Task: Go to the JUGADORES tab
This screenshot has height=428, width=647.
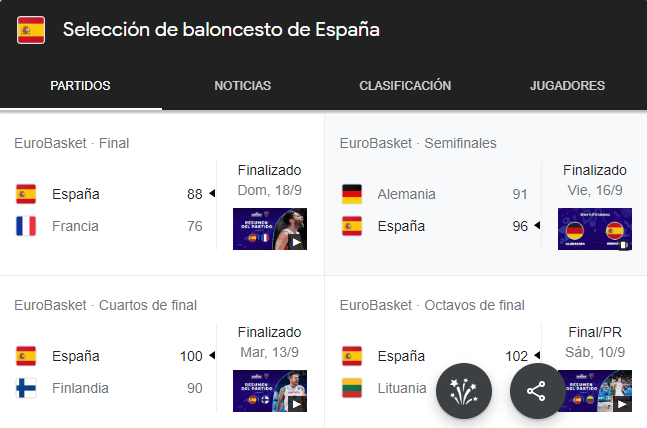Action: pos(567,86)
